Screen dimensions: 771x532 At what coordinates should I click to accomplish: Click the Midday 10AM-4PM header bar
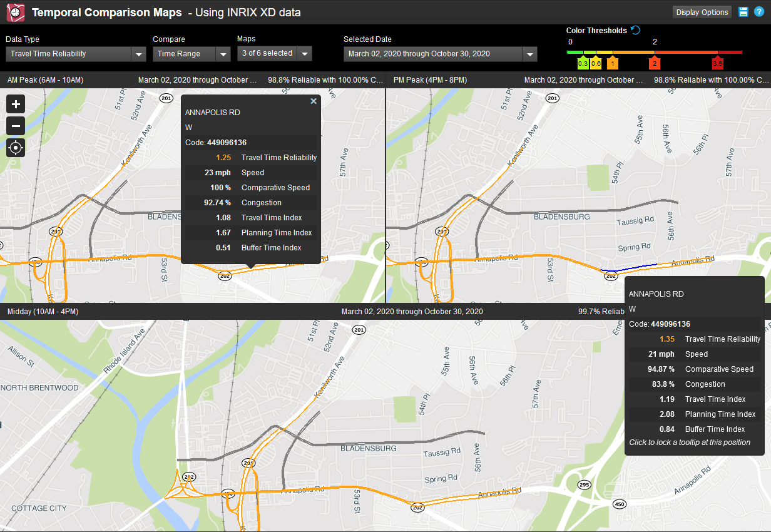(41, 311)
